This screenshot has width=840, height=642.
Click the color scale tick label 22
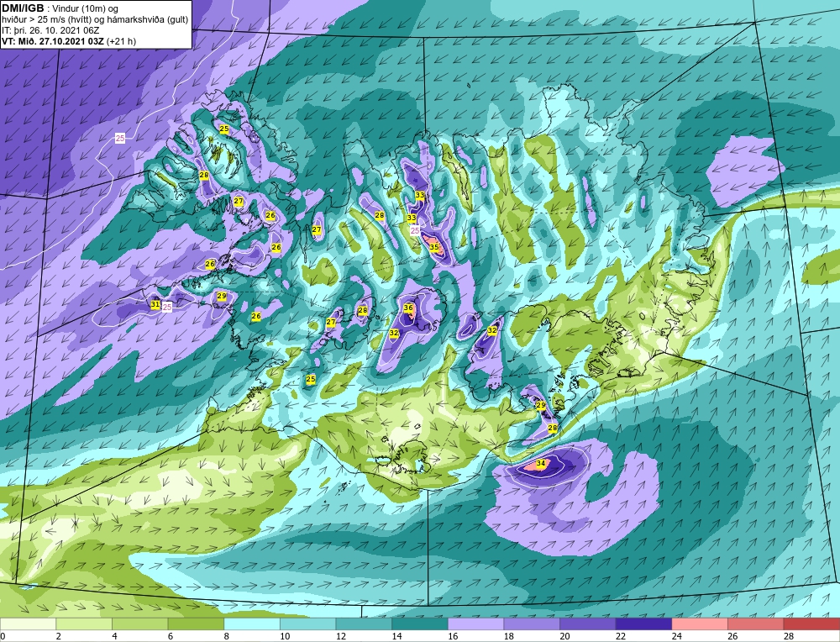(x=621, y=636)
